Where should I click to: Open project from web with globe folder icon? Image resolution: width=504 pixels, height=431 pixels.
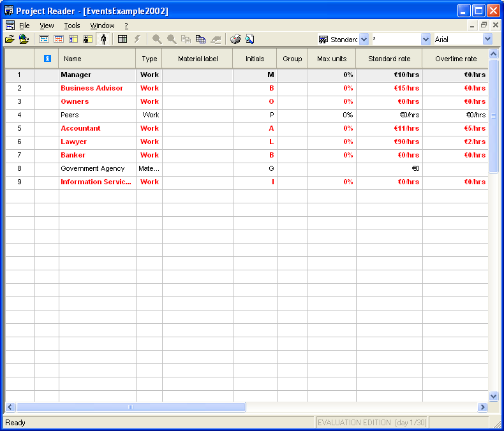(x=24, y=39)
